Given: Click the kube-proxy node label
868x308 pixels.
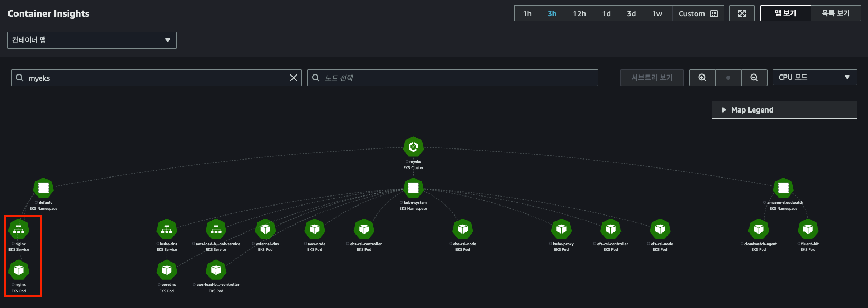Looking at the screenshot, I should [x=563, y=244].
